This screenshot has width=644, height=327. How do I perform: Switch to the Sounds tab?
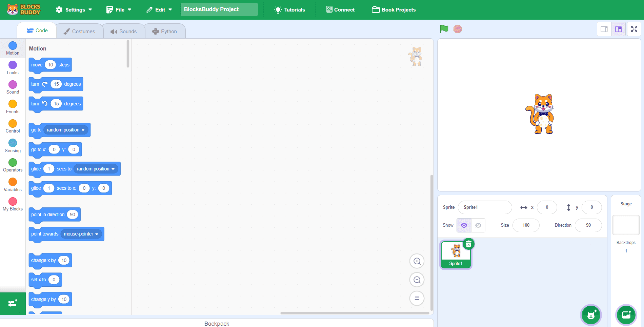point(123,31)
